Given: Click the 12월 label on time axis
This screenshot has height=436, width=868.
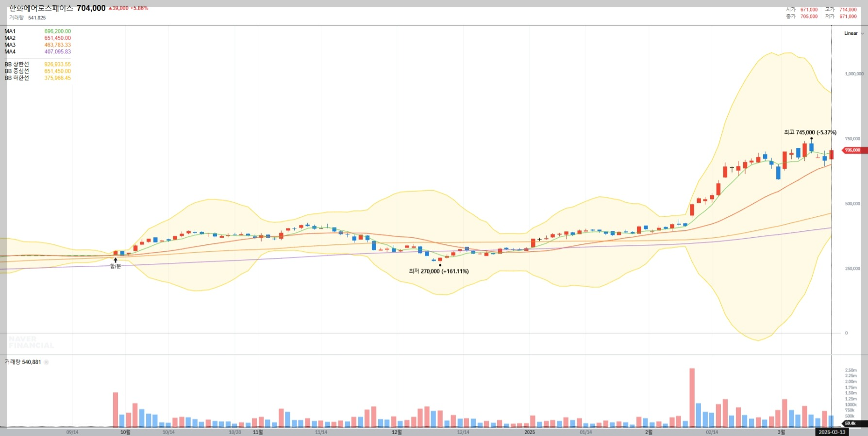Looking at the screenshot, I should pos(397,432).
